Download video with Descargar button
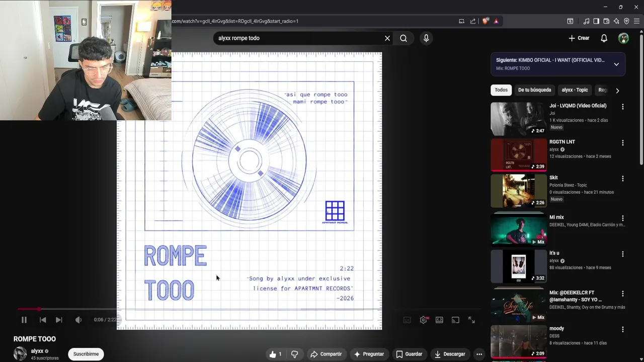 [450, 354]
